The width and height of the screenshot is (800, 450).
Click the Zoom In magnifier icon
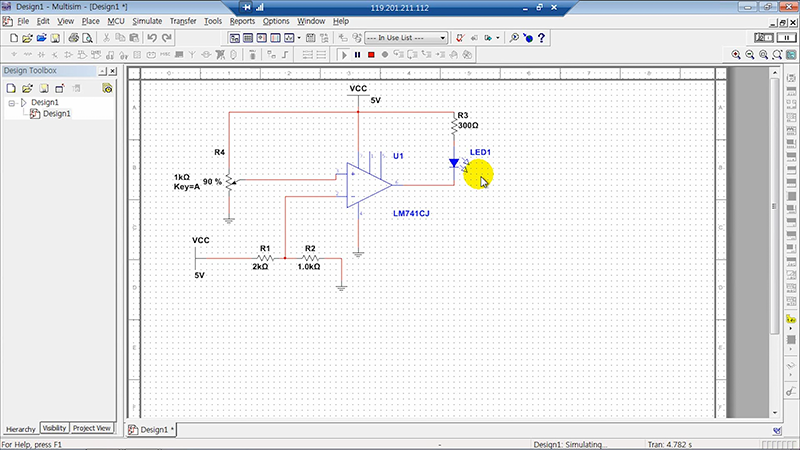point(736,54)
